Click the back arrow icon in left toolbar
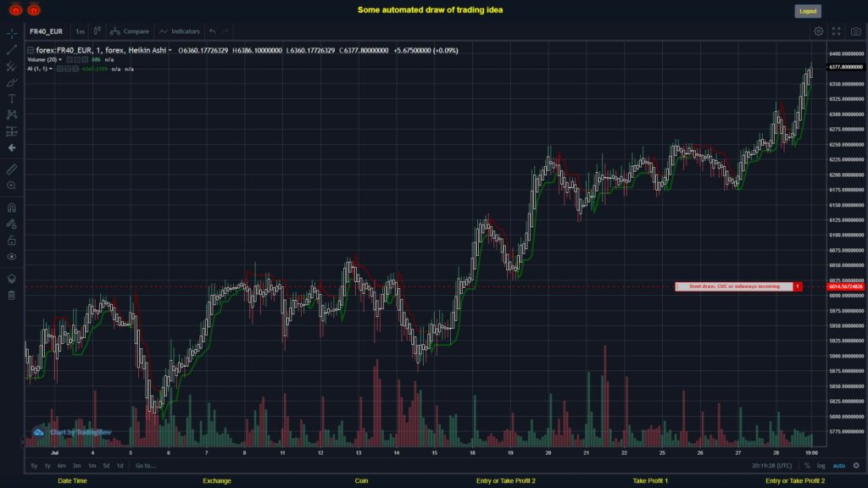Viewport: 868px width, 488px height. 12,147
